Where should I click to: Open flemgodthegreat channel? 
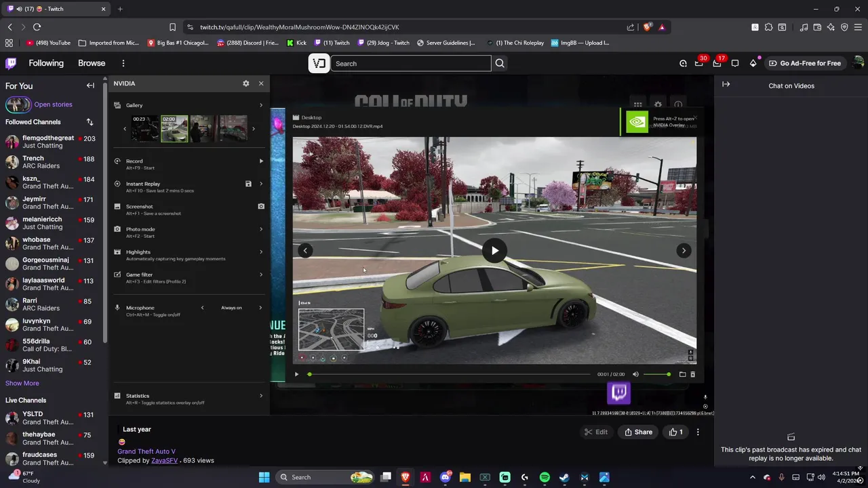(51, 142)
